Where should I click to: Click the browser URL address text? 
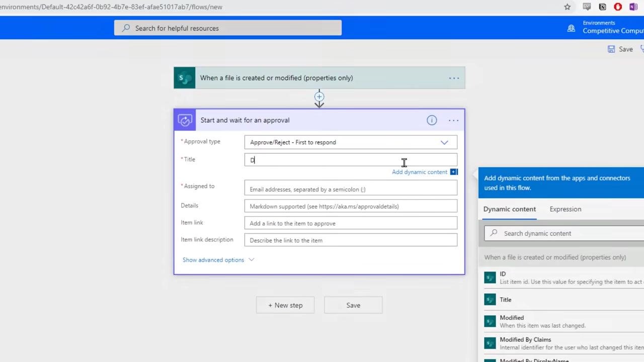[x=111, y=7]
